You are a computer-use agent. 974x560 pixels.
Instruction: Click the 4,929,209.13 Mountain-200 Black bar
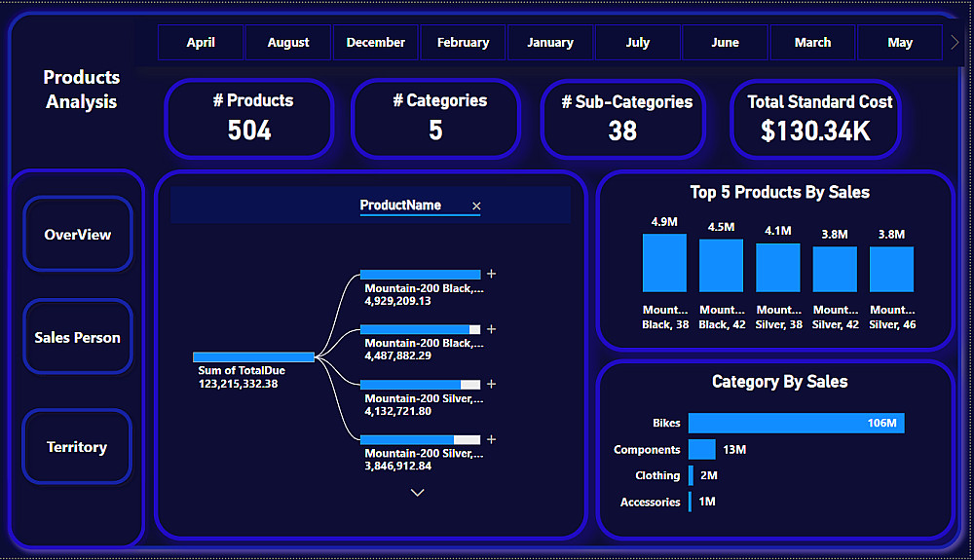(421, 275)
